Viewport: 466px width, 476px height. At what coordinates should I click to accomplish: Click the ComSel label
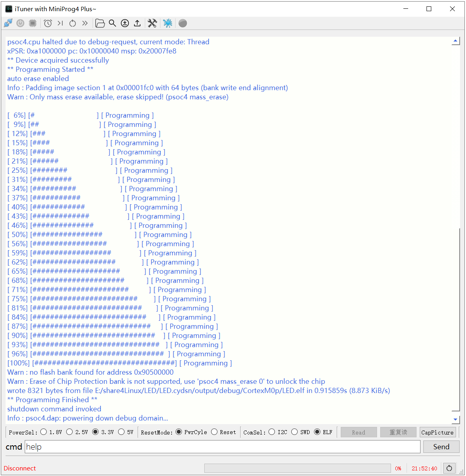(255, 432)
